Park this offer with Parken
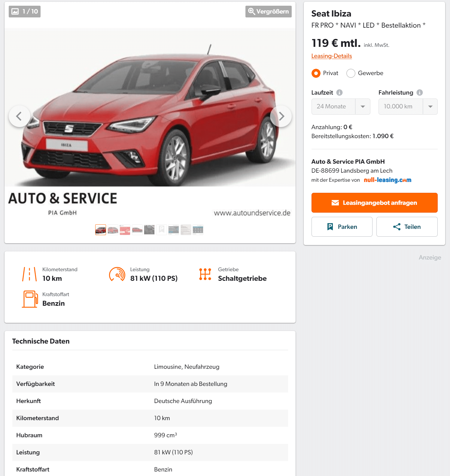Screen dimensions: 450x476 342,227
